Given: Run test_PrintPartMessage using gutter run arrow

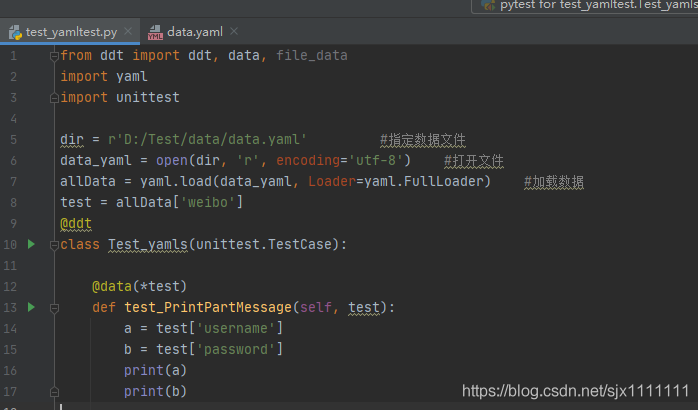Looking at the screenshot, I should (x=31, y=307).
